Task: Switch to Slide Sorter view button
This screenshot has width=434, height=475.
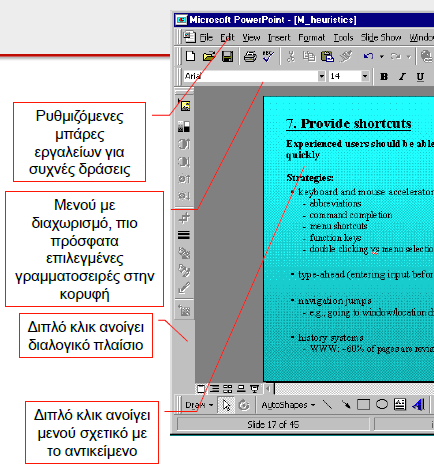Action: pyautogui.click(x=228, y=389)
